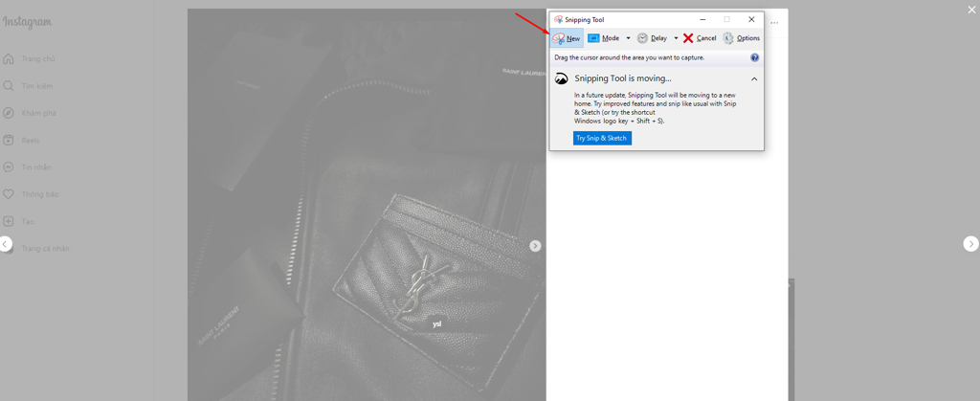
Task: Click the Saint Laurent wallet photo
Action: [x=367, y=205]
